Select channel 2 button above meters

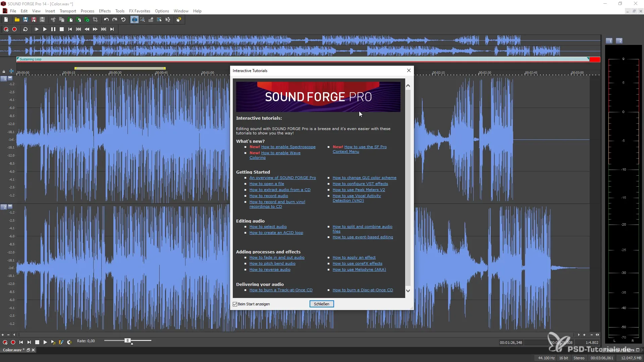coord(620,41)
